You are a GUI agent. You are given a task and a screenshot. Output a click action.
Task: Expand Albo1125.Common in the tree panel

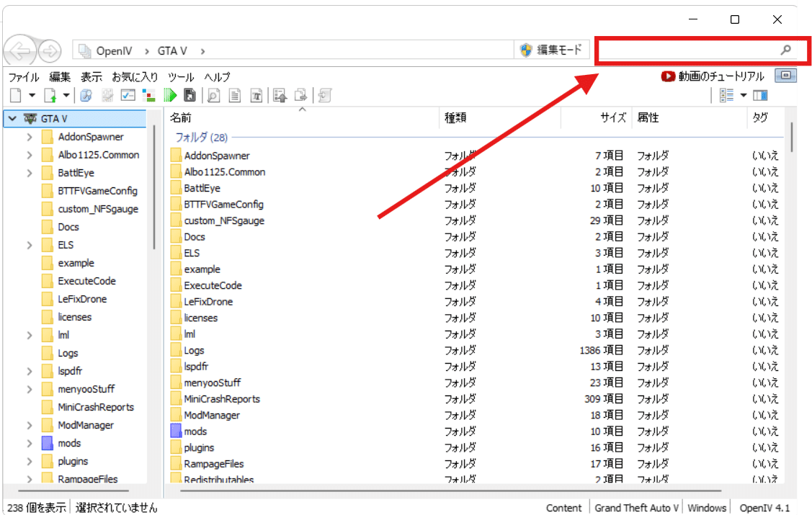pos(30,156)
